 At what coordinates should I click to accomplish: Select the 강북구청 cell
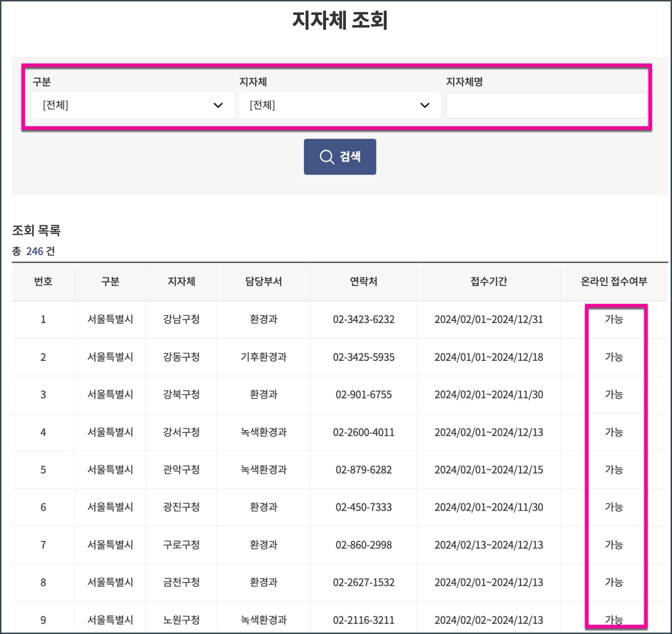181,394
